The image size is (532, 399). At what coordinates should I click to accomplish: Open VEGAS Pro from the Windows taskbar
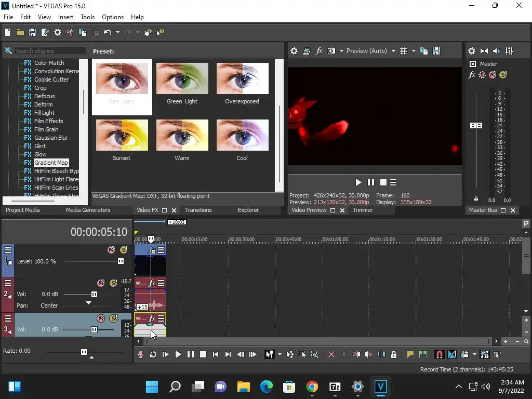tap(381, 387)
